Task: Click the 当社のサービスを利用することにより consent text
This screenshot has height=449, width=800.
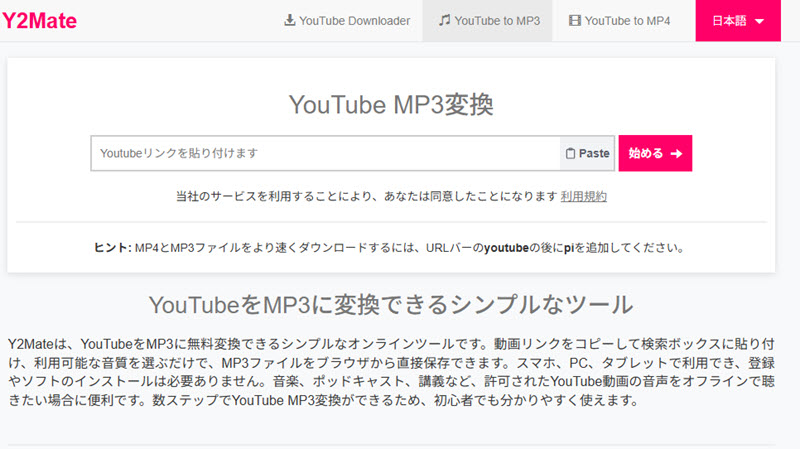Action: click(x=366, y=196)
